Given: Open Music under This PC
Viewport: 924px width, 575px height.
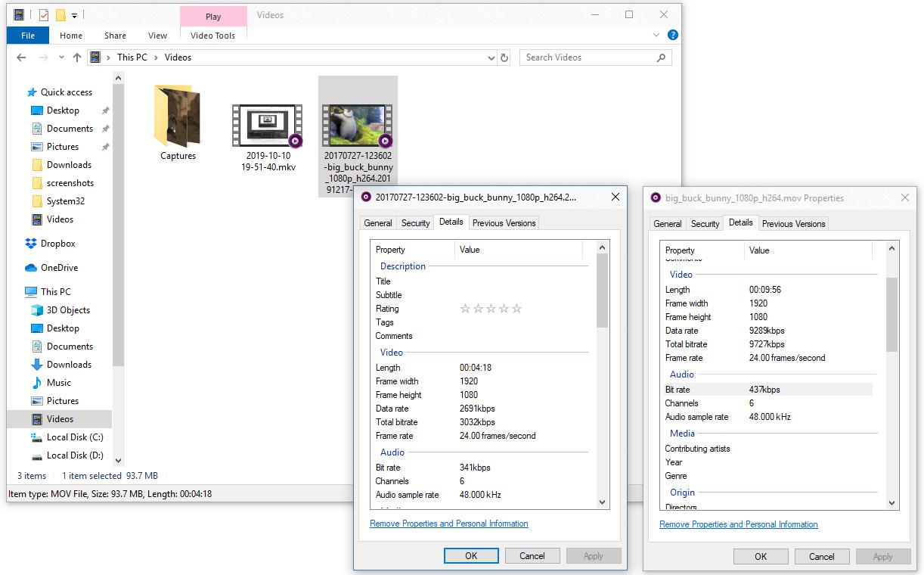Looking at the screenshot, I should tap(58, 383).
